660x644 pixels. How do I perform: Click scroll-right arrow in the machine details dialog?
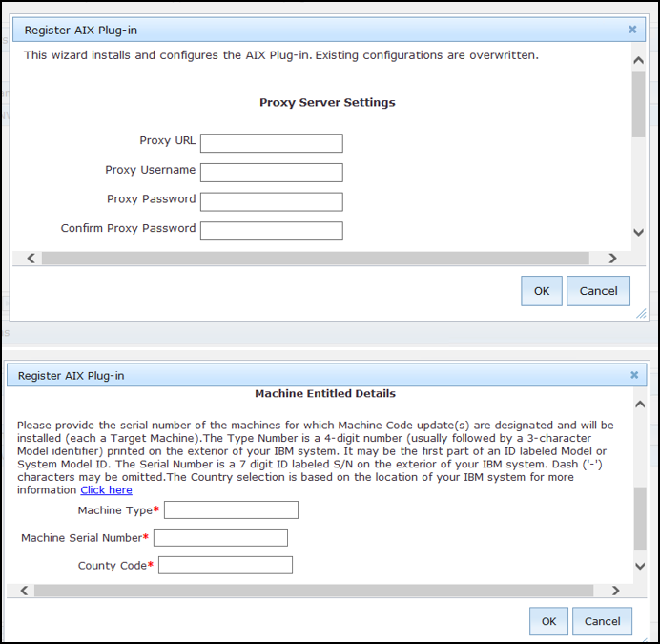point(616,591)
